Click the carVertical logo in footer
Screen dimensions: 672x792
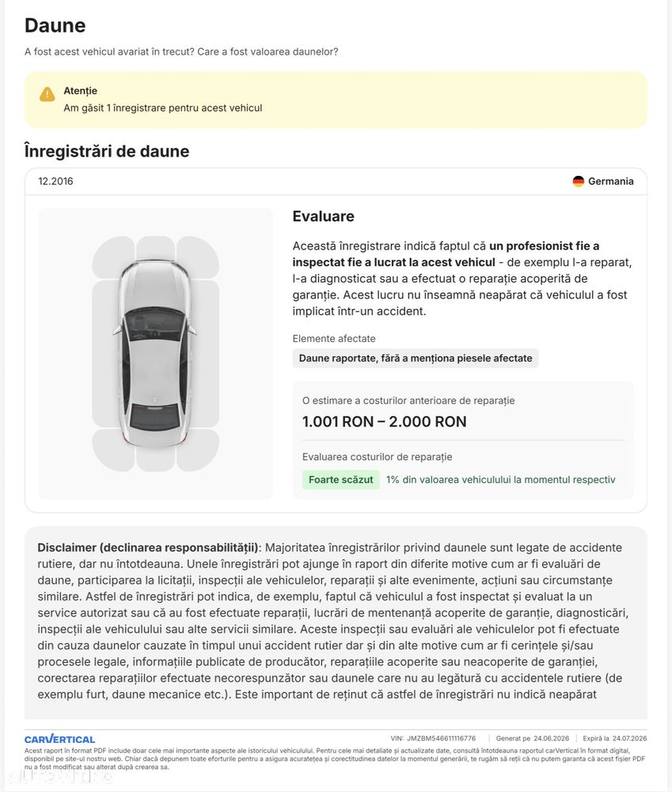click(59, 739)
